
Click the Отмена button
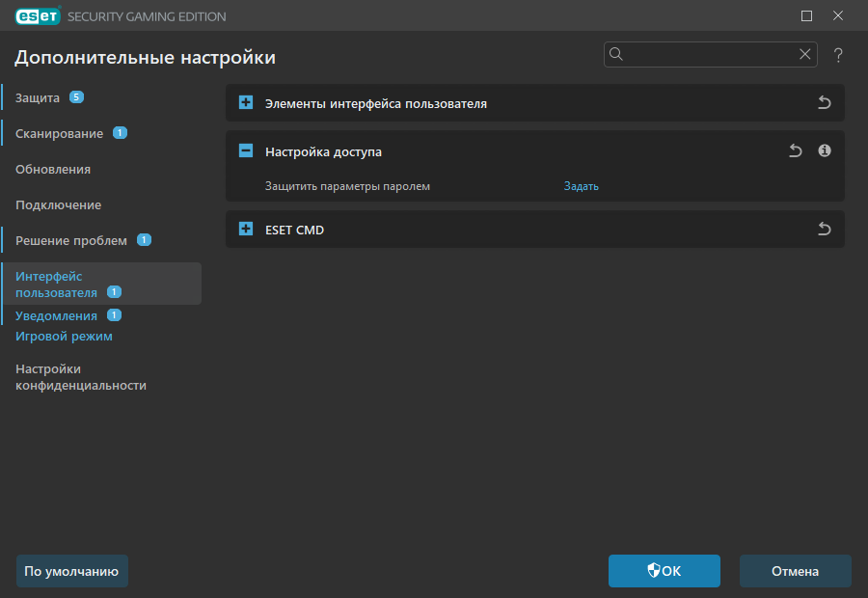796,571
